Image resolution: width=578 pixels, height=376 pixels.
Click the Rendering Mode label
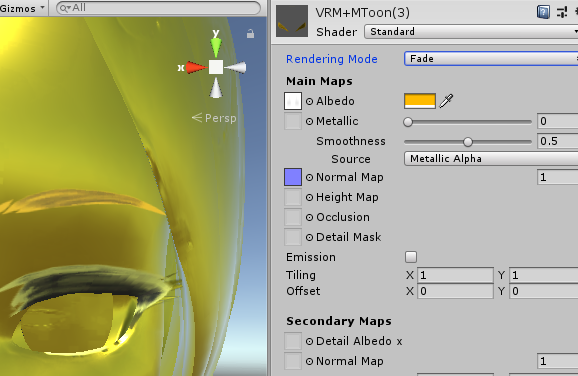click(x=332, y=59)
